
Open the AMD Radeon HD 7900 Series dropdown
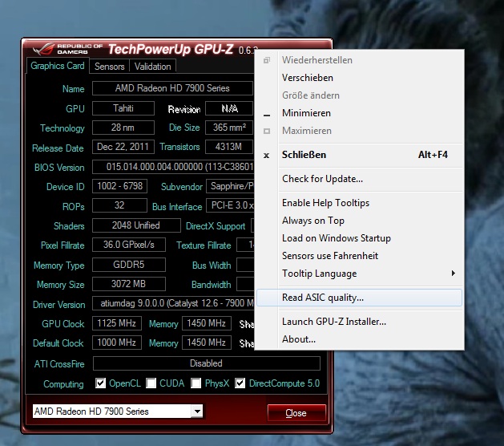click(x=197, y=411)
